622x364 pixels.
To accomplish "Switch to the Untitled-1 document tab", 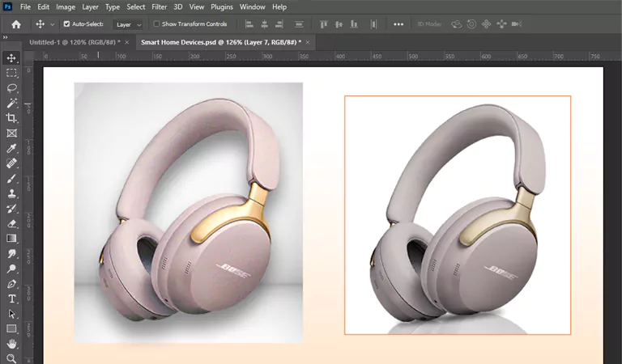I will click(x=75, y=42).
